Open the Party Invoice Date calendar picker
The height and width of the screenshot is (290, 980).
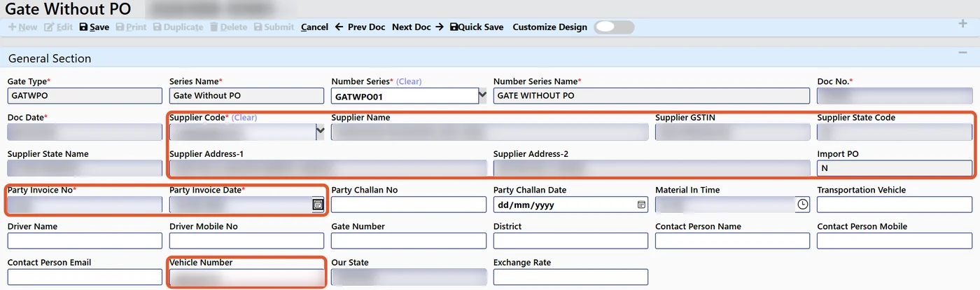[x=318, y=205]
